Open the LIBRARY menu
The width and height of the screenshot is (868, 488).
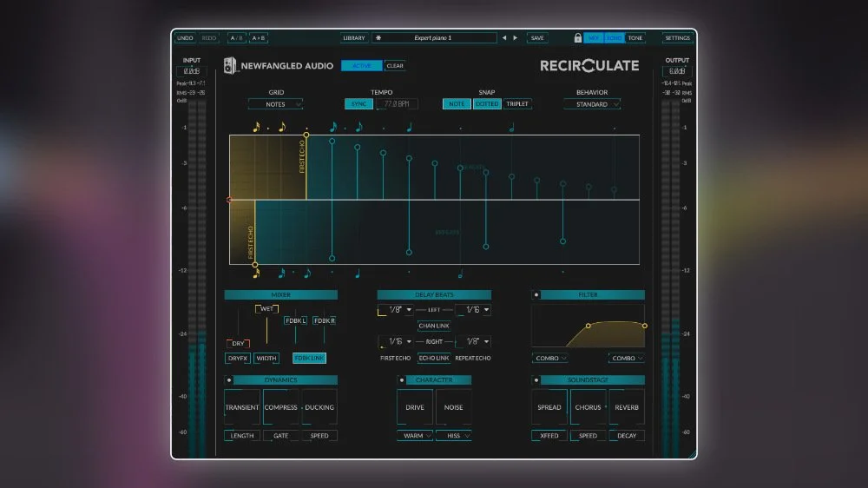(354, 37)
